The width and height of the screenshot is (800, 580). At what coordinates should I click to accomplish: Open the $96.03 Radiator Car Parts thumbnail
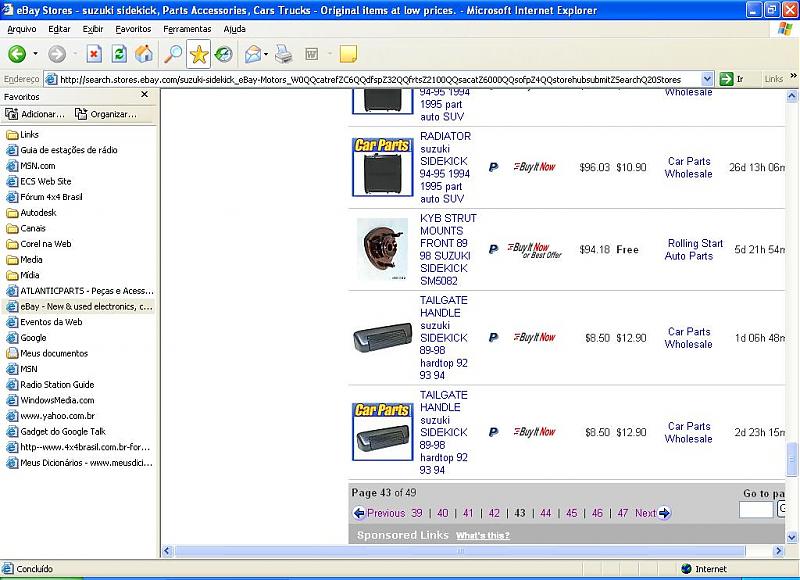[383, 167]
